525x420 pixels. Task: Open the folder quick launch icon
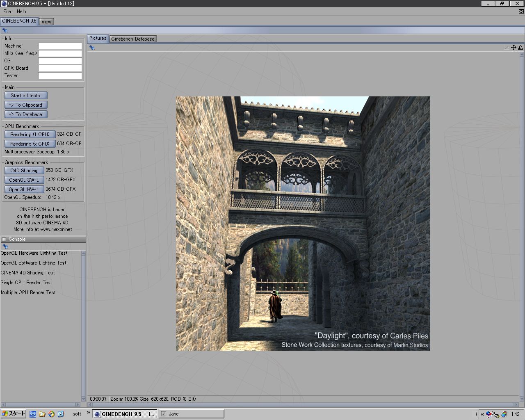(x=42, y=414)
